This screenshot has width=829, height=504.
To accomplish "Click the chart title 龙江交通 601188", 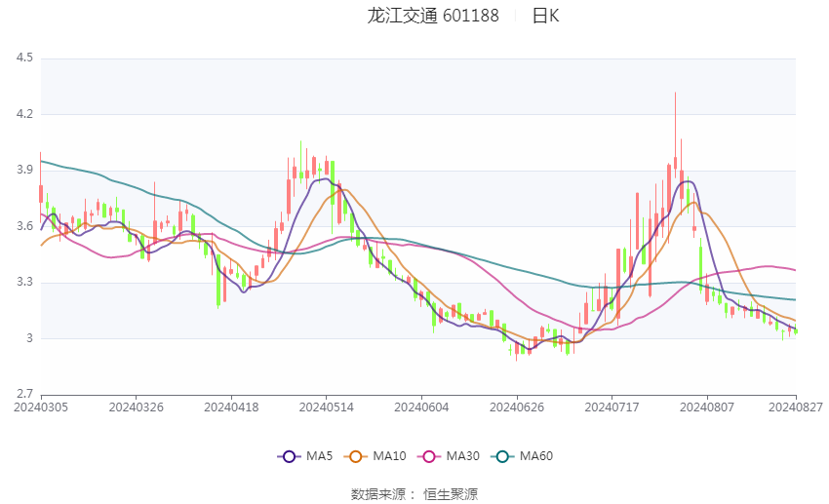I will click(x=433, y=16).
